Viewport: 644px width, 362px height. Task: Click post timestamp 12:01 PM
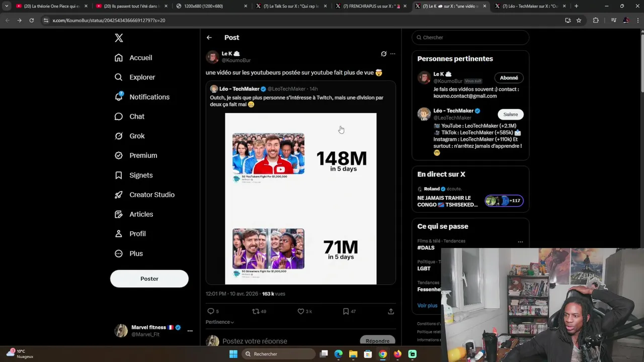tap(216, 294)
